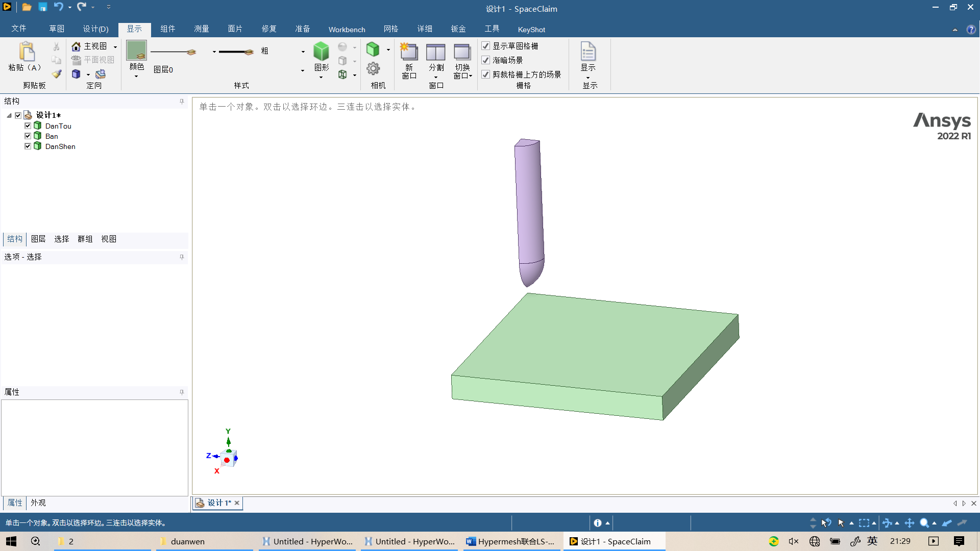The width and height of the screenshot is (980, 551).
Task: Open the green cube Graphics (图形) style icon
Action: point(321,52)
